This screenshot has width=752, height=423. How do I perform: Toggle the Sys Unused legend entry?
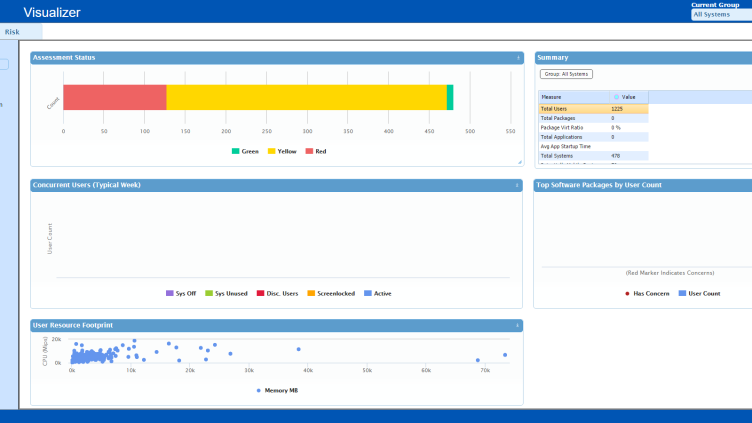coord(226,294)
